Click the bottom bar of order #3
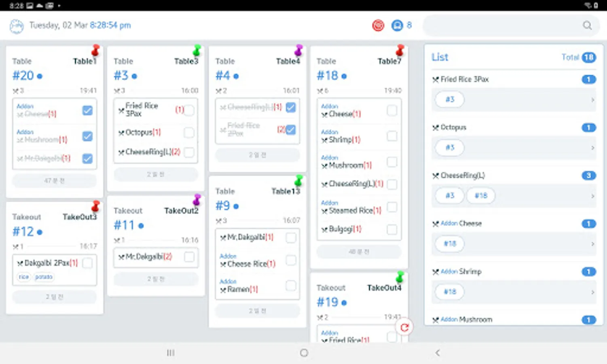The height and width of the screenshot is (364, 607). tap(156, 174)
